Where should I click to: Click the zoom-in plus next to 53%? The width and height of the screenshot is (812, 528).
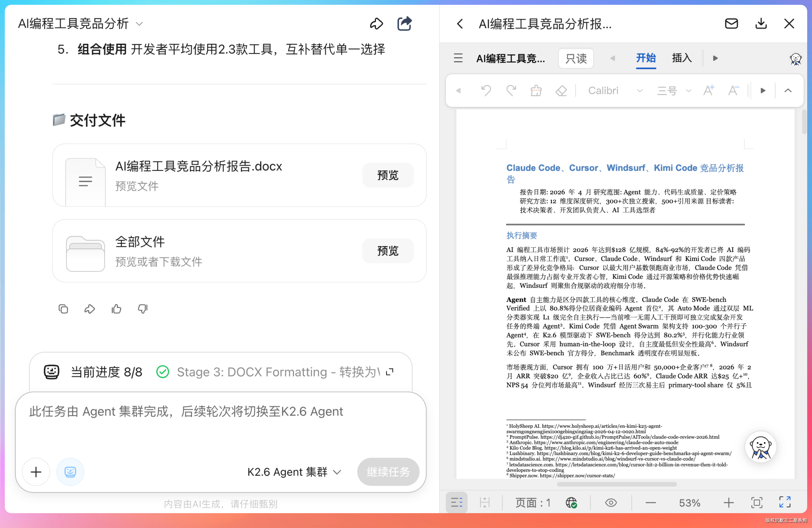pyautogui.click(x=728, y=502)
